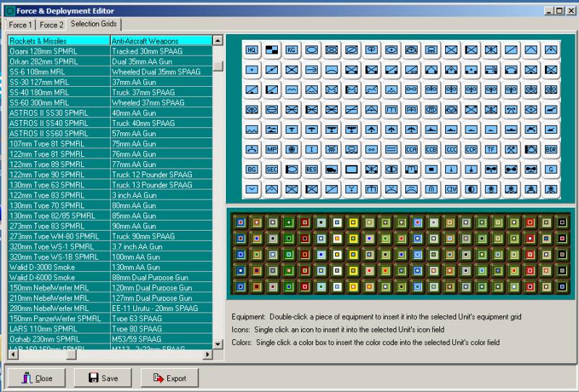Viewport: 579px width, 392px height.
Task: Click EE-11 Urutu - 20mm SPAAG
Action: click(x=161, y=308)
